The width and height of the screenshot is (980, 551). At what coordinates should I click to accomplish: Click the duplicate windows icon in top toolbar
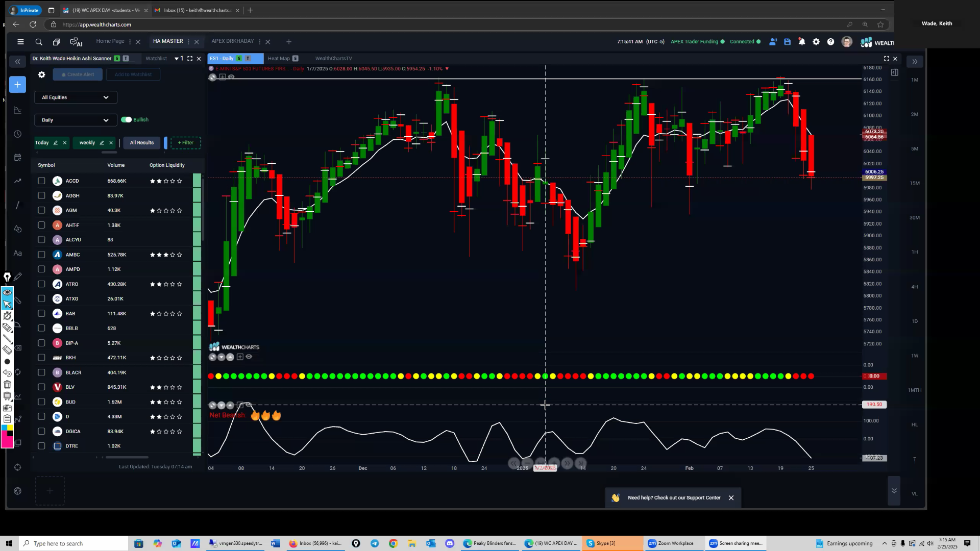pos(56,42)
